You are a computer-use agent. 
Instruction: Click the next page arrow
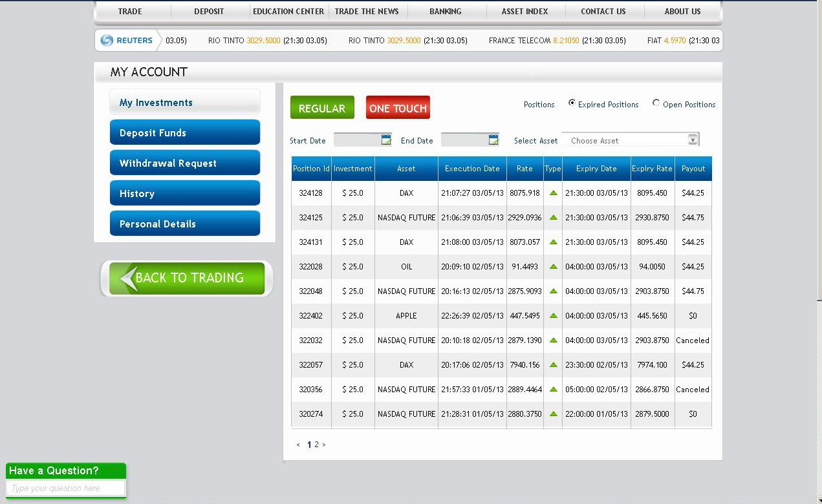324,445
